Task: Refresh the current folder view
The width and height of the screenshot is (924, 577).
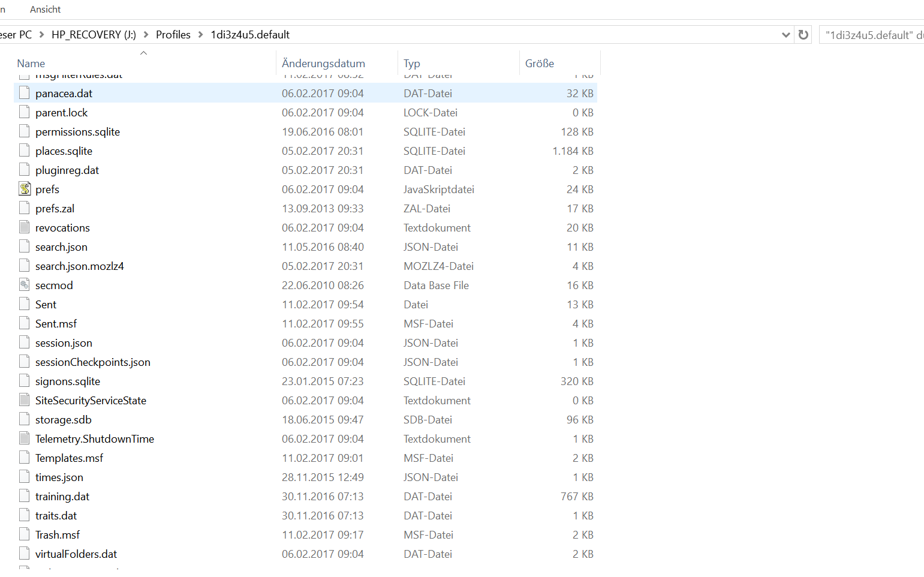Action: (x=803, y=35)
